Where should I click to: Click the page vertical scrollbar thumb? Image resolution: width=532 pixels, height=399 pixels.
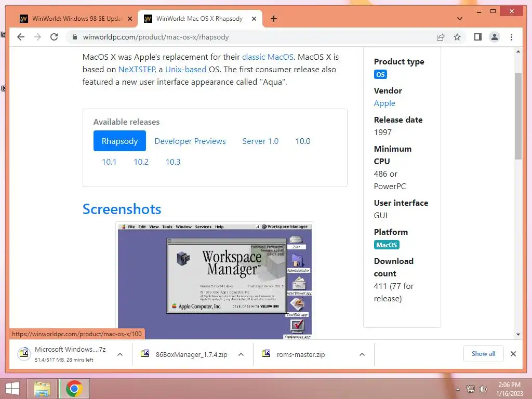(x=518, y=116)
